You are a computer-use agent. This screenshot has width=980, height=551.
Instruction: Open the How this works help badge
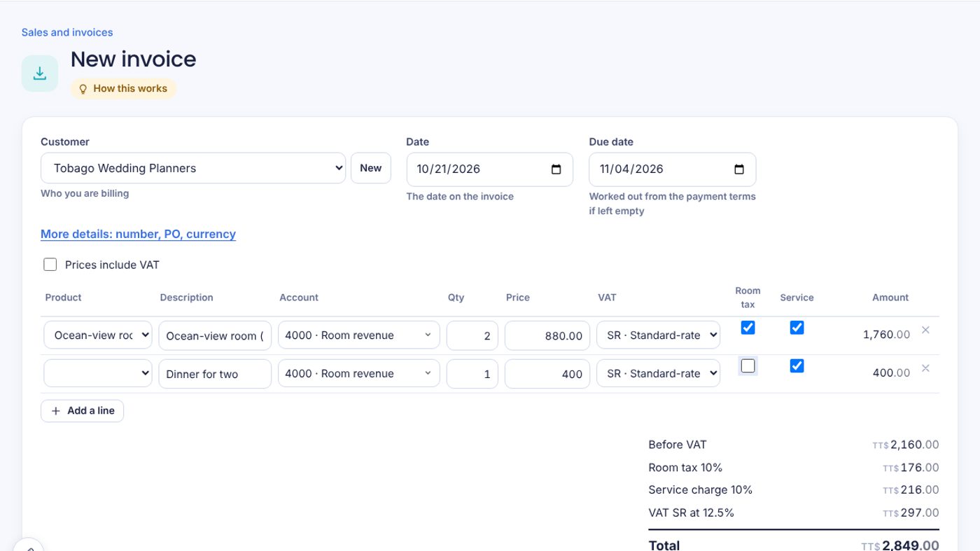click(123, 89)
